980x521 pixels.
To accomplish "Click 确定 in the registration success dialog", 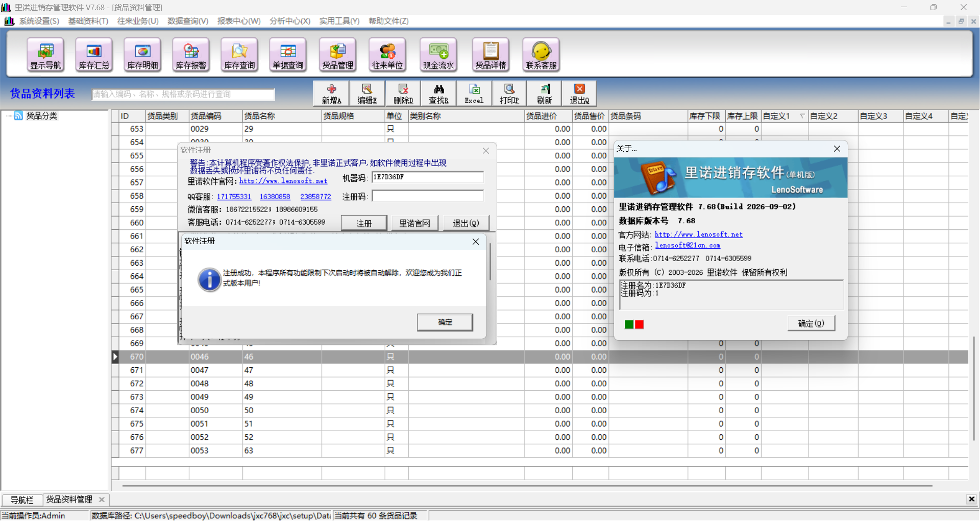I will pos(445,322).
